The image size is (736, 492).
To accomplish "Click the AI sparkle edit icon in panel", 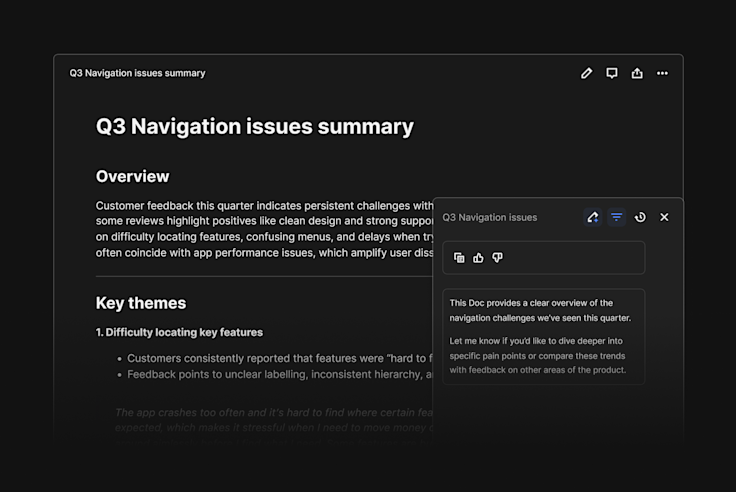I will pos(593,217).
